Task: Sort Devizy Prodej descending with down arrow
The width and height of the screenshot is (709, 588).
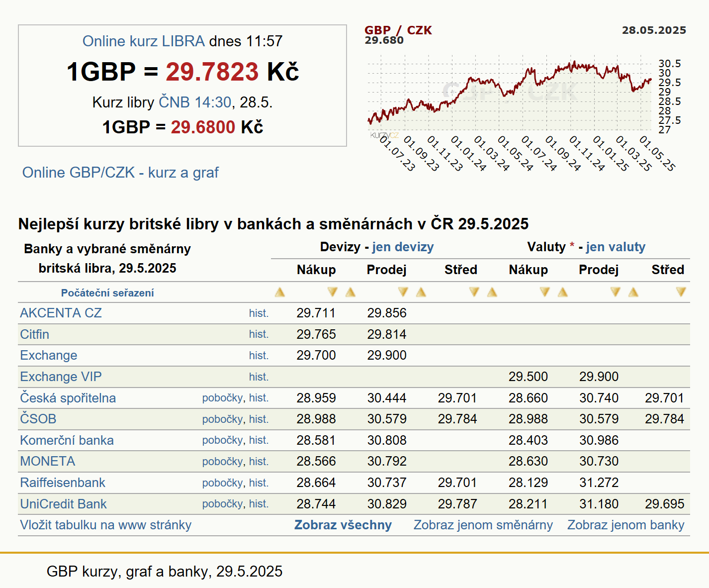Action: [x=403, y=292]
